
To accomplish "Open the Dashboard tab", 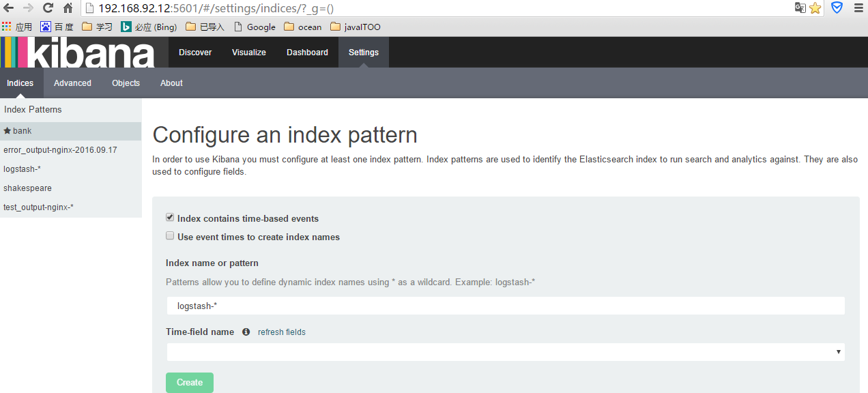I will tap(307, 53).
